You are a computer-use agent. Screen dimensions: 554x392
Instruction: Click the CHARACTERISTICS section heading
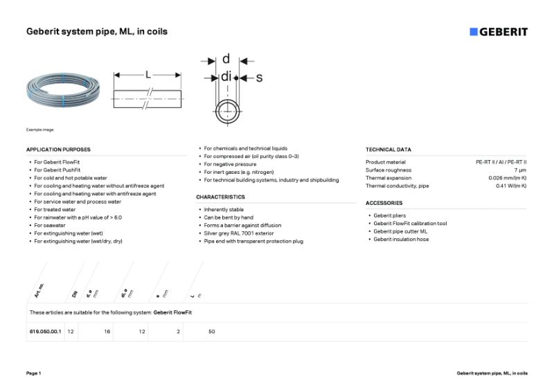(x=220, y=197)
